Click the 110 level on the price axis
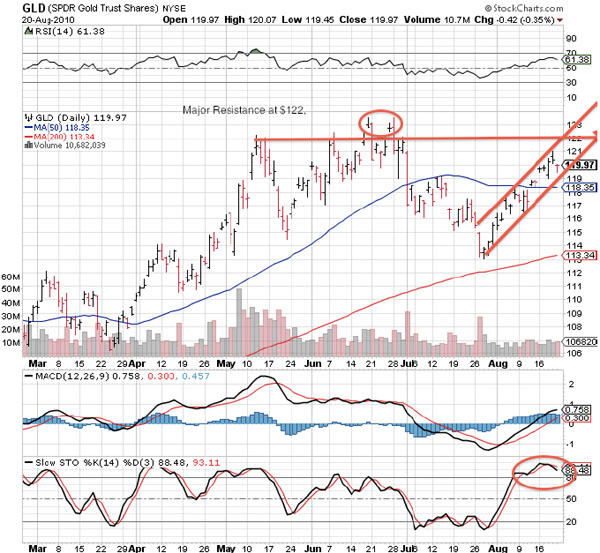This screenshot has width=600, height=553. [x=574, y=300]
